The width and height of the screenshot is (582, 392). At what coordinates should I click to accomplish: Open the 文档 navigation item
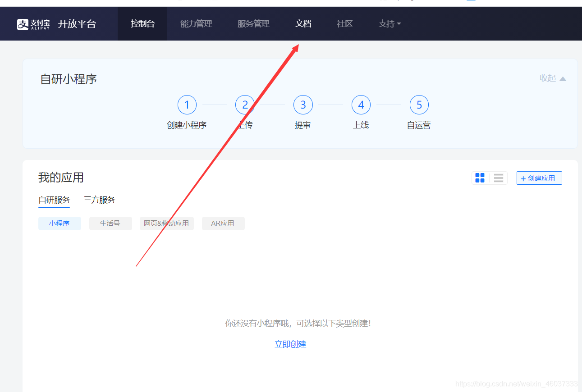pyautogui.click(x=303, y=24)
